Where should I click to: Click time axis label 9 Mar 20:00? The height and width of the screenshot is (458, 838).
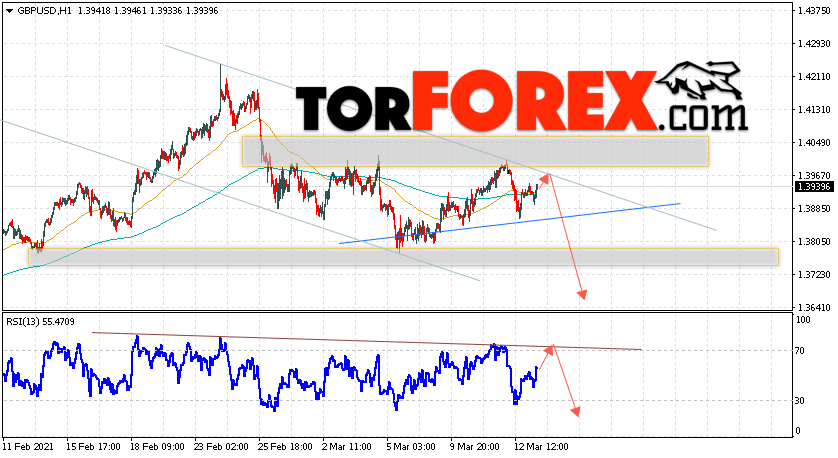[475, 447]
